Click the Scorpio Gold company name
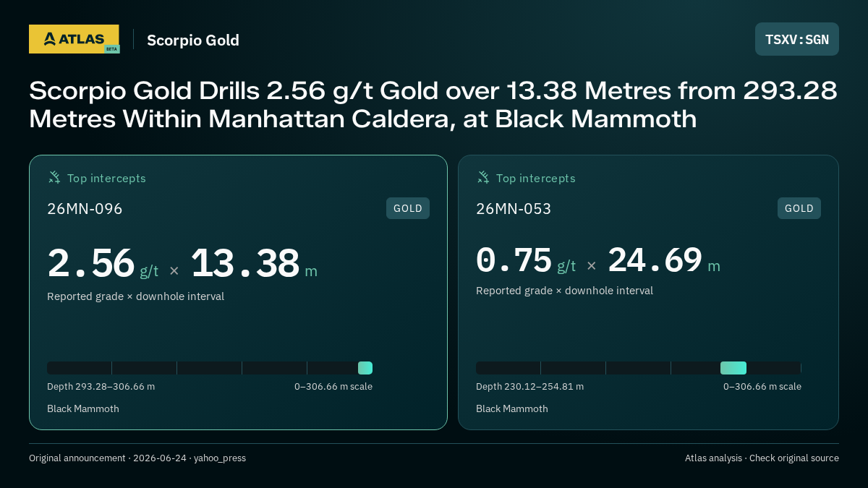The height and width of the screenshot is (488, 868). tap(193, 40)
